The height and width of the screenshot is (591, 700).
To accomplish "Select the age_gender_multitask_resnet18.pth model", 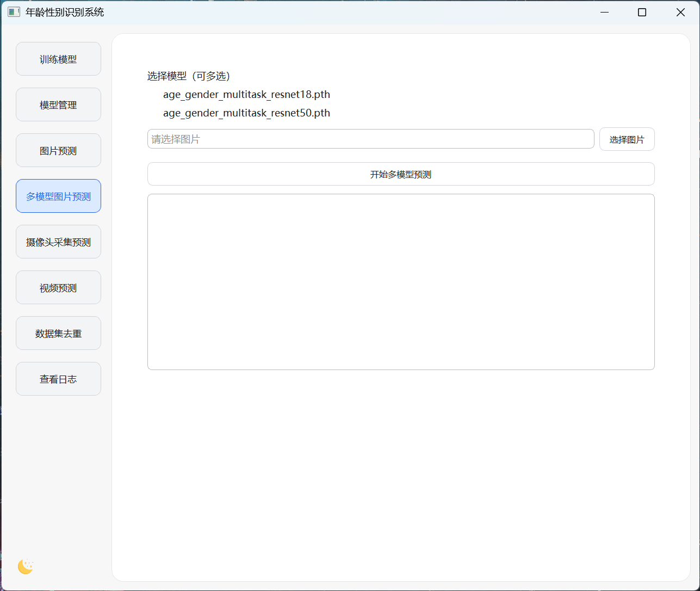I will click(x=246, y=95).
